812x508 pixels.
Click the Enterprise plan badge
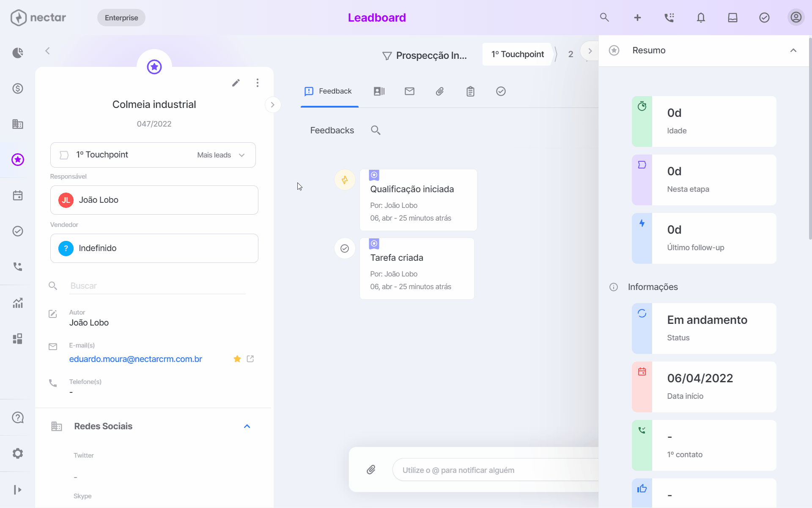coord(121,18)
